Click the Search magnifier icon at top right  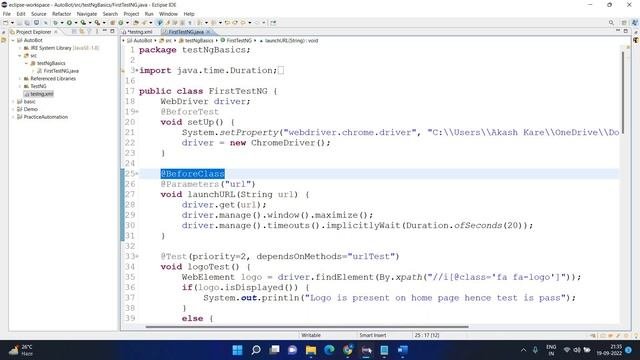click(611, 22)
